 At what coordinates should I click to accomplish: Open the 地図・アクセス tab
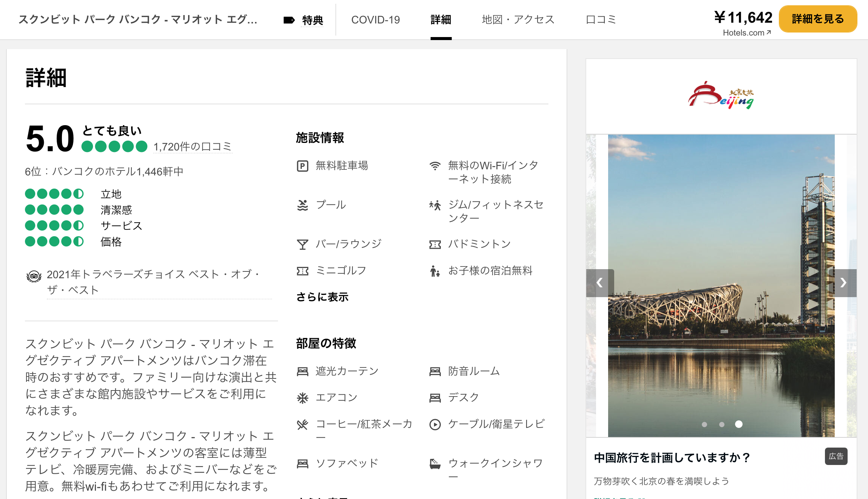pos(517,19)
